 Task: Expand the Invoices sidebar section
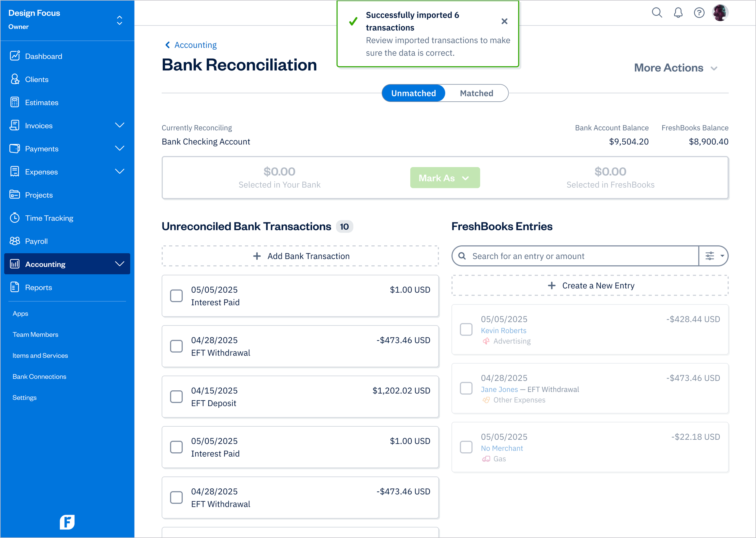coord(120,125)
